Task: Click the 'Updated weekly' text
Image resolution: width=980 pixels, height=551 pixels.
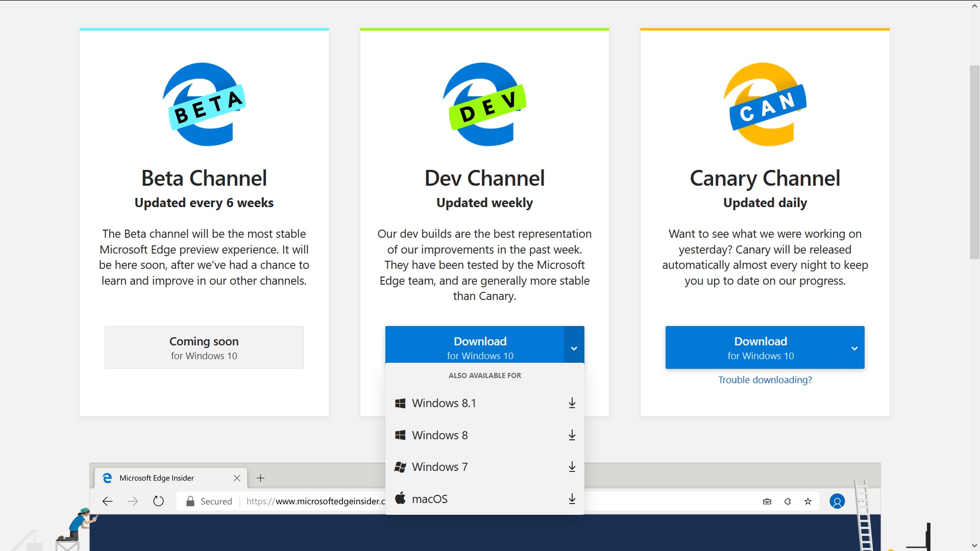Action: [484, 203]
